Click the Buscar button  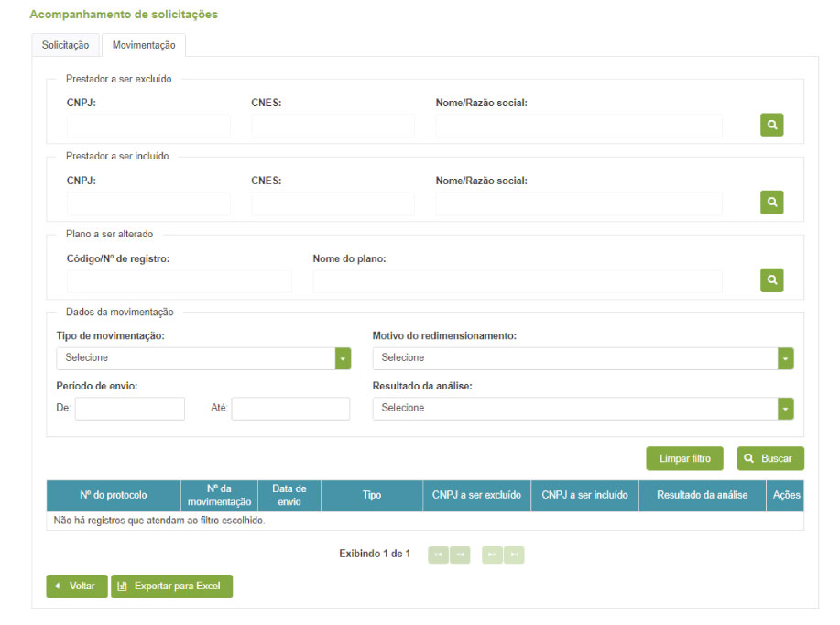coord(770,458)
